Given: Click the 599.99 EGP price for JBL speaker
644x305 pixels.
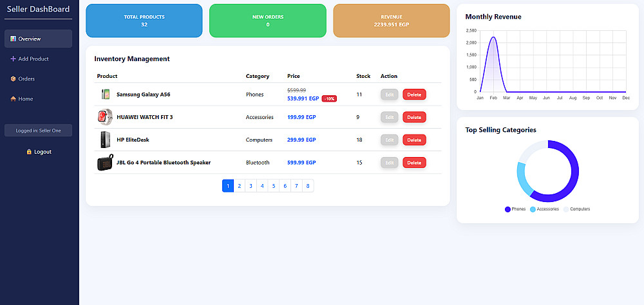Looking at the screenshot, I should coord(301,163).
